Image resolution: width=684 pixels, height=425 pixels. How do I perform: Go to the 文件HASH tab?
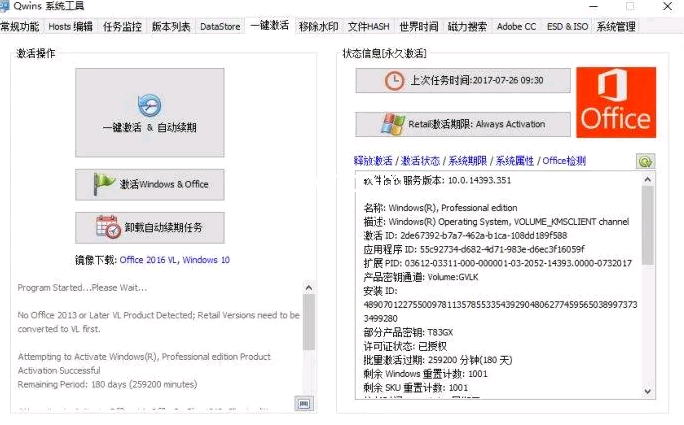[369, 26]
